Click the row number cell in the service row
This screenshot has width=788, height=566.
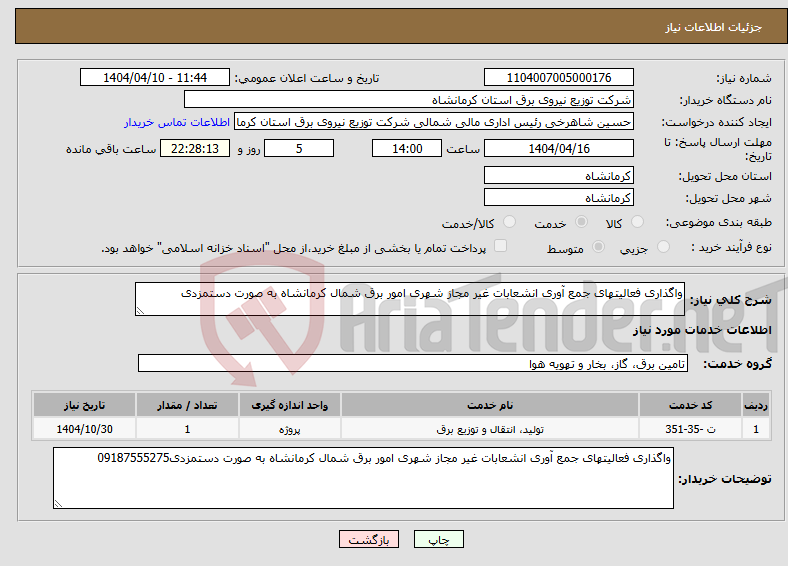[756, 429]
